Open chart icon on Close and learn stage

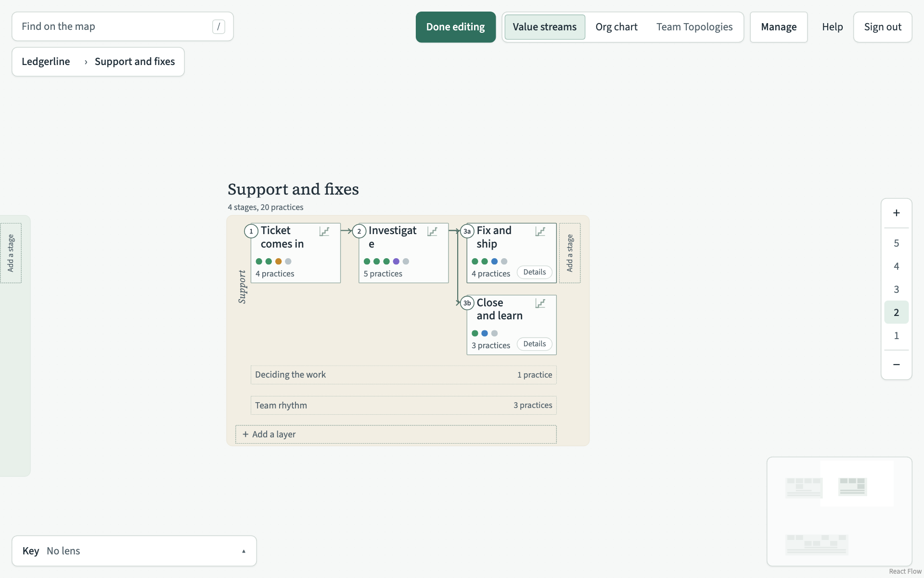click(540, 303)
